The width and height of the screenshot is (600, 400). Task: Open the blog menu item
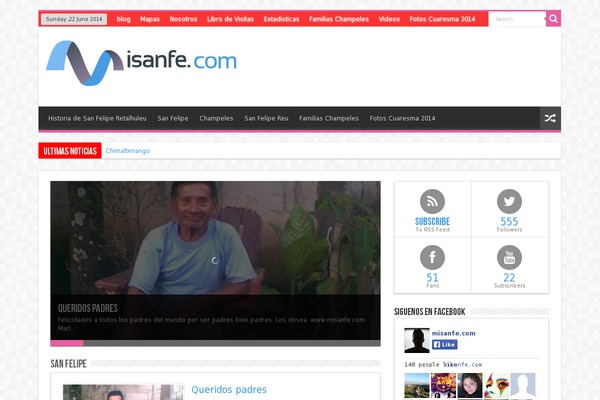(x=123, y=19)
